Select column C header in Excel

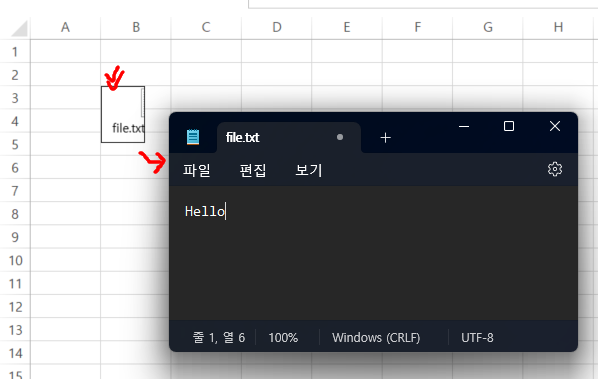pyautogui.click(x=206, y=27)
